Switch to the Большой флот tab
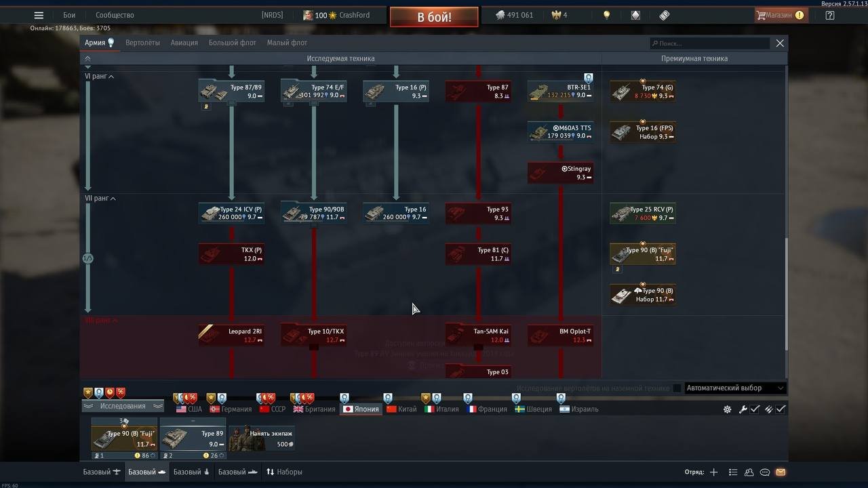The height and width of the screenshot is (488, 868). 233,43
